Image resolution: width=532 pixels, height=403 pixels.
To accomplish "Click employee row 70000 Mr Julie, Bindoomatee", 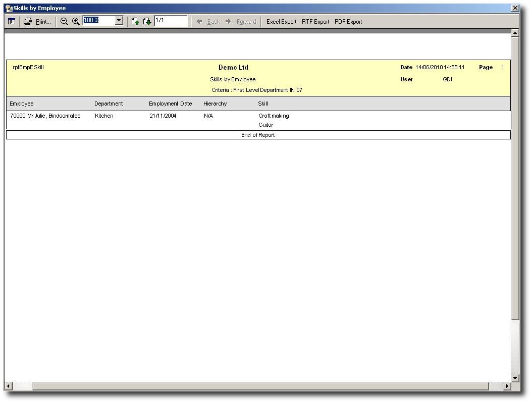I will 45,116.
